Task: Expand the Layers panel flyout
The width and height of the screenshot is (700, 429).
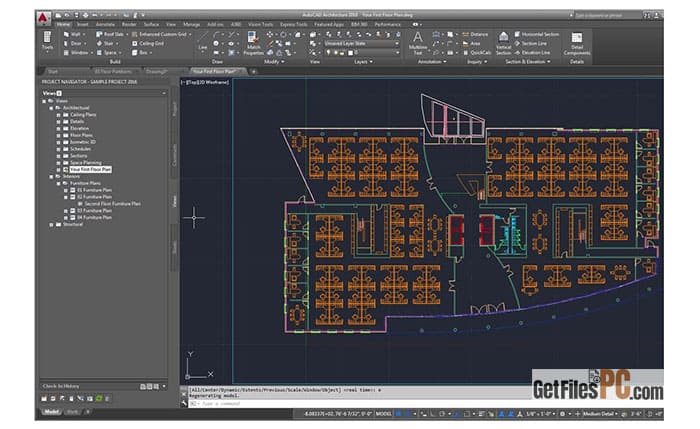Action: point(363,62)
